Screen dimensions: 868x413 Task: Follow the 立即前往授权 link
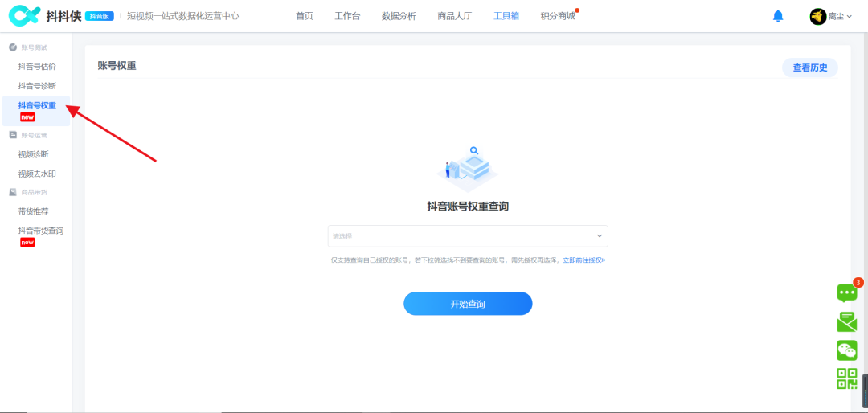pyautogui.click(x=584, y=260)
